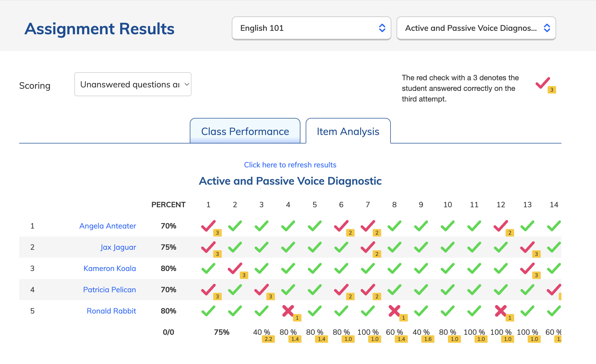
Task: Click Jax Jaguar's red check for question 13
Action: [x=527, y=247]
